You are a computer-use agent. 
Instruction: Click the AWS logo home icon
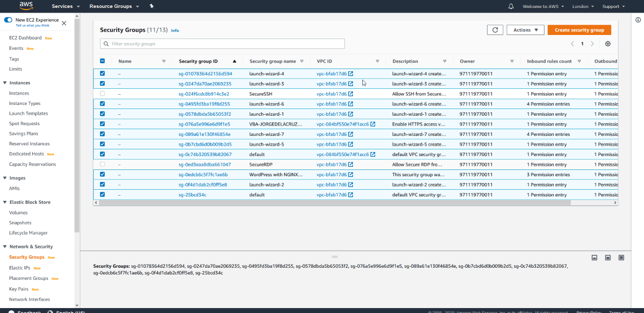coord(26,6)
